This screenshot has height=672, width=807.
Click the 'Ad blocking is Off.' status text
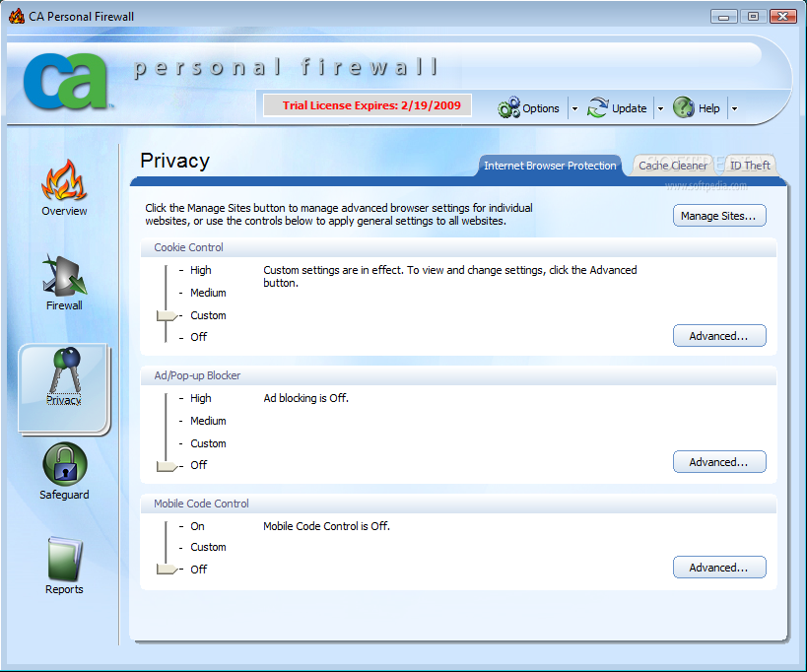pyautogui.click(x=305, y=398)
